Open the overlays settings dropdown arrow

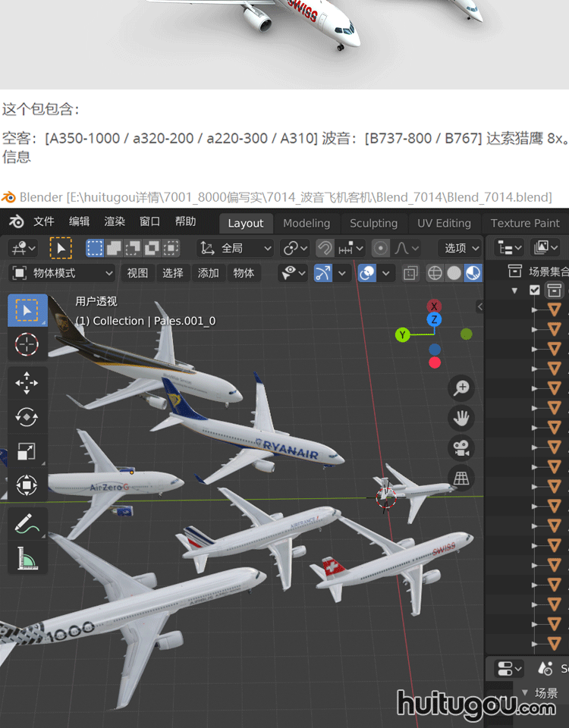pos(385,273)
